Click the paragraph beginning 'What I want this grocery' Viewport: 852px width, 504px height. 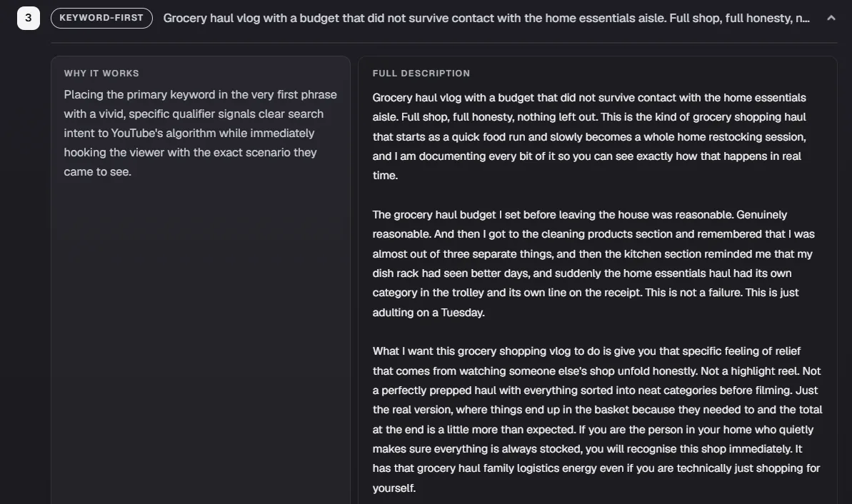pos(597,419)
